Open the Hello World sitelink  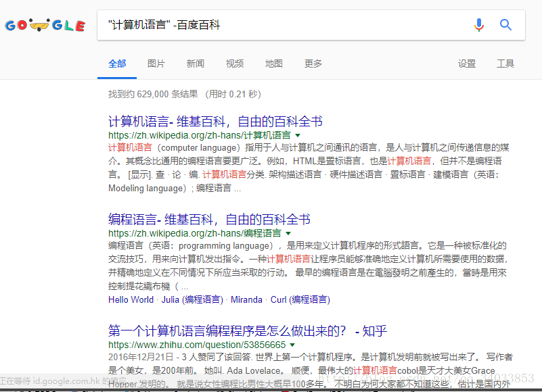131,299
